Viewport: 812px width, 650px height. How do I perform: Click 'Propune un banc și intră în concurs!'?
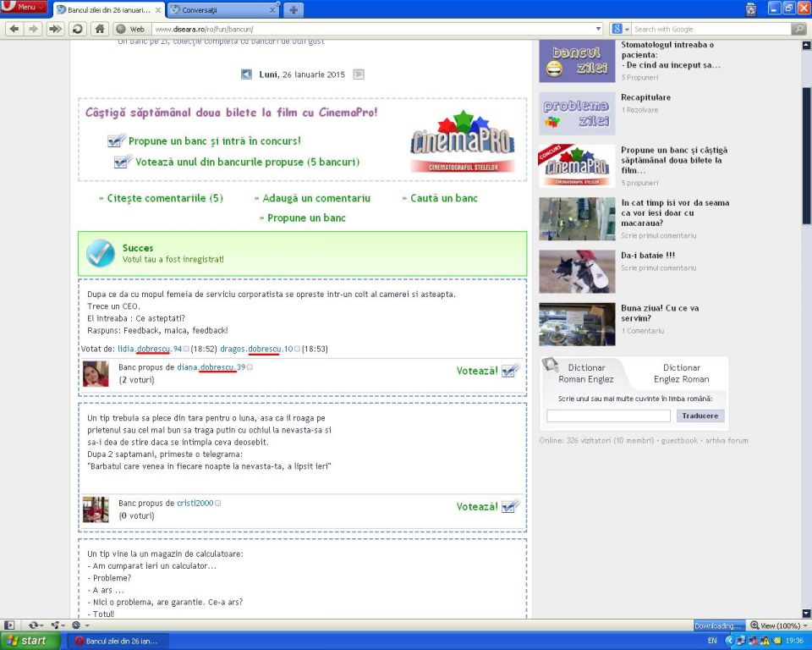pyautogui.click(x=214, y=141)
